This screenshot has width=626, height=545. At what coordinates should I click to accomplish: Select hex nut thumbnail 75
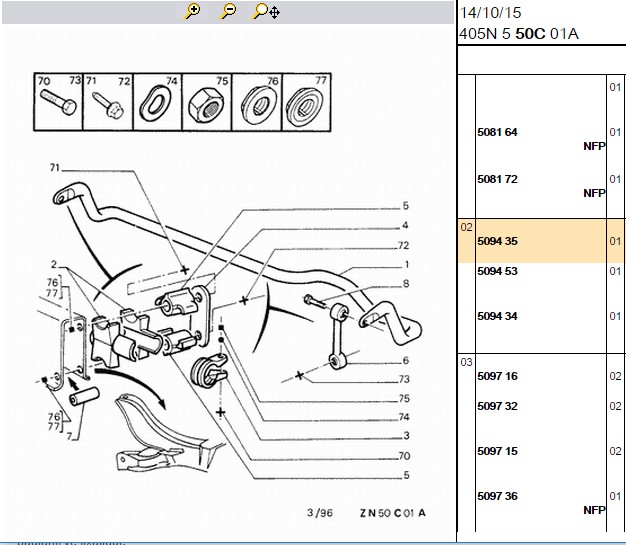coord(207,102)
